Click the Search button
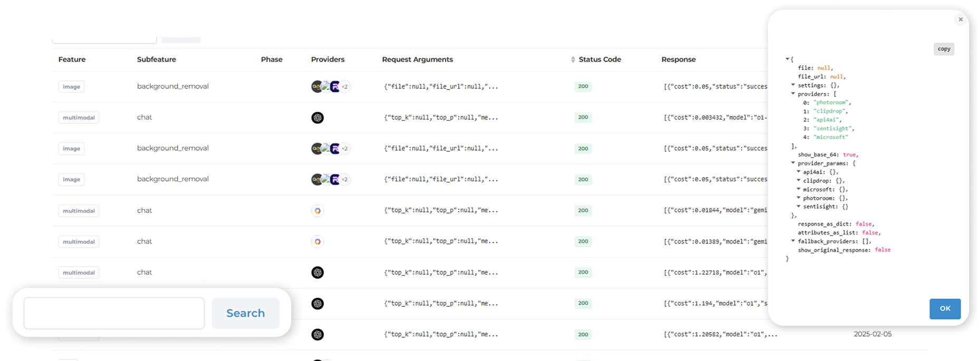980x361 pixels. click(x=246, y=313)
